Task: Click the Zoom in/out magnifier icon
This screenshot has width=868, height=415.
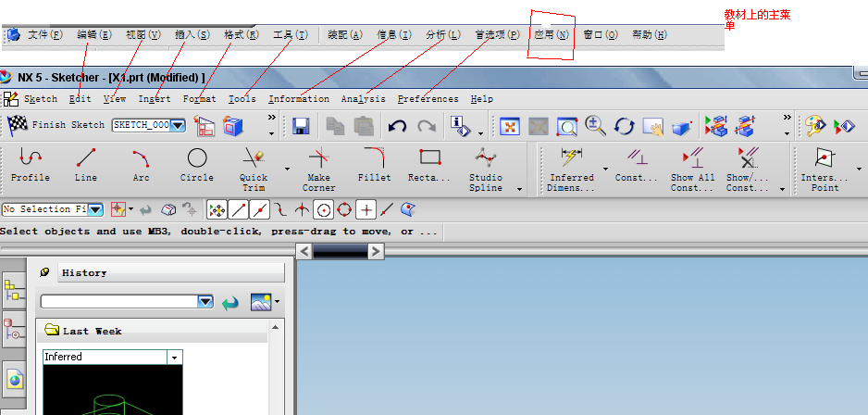Action: pos(595,126)
